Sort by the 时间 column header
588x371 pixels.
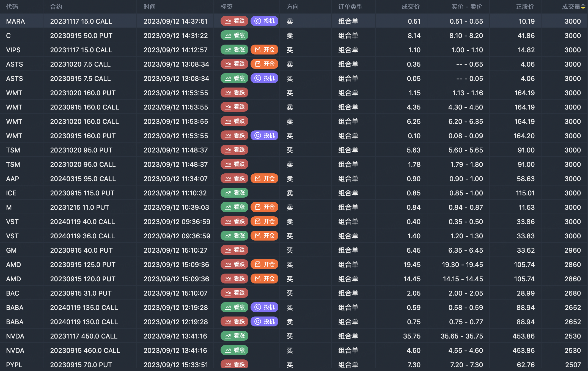[149, 7]
